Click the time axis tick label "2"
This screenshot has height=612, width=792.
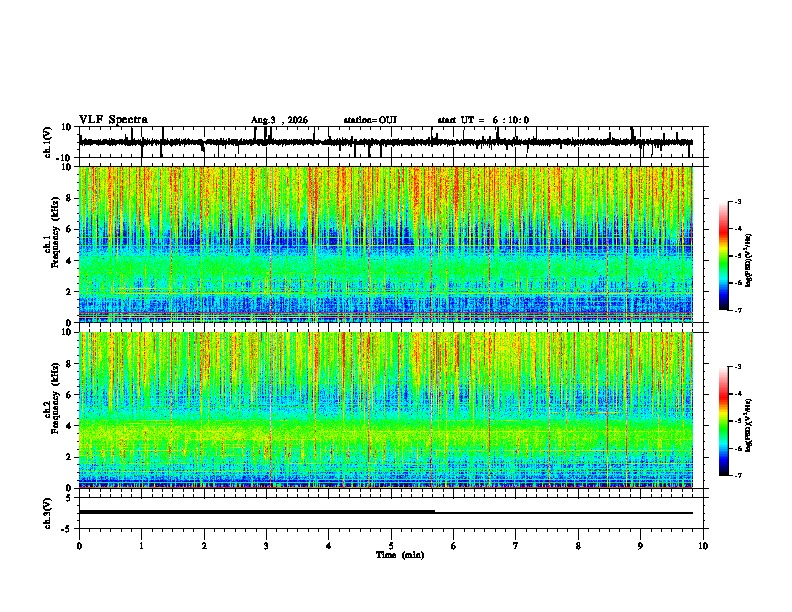[204, 546]
